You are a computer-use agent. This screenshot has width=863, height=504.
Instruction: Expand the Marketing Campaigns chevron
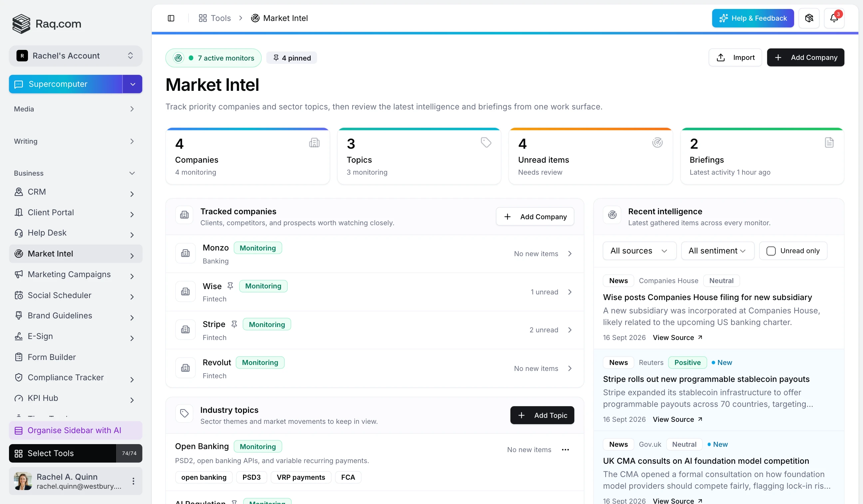point(132,276)
